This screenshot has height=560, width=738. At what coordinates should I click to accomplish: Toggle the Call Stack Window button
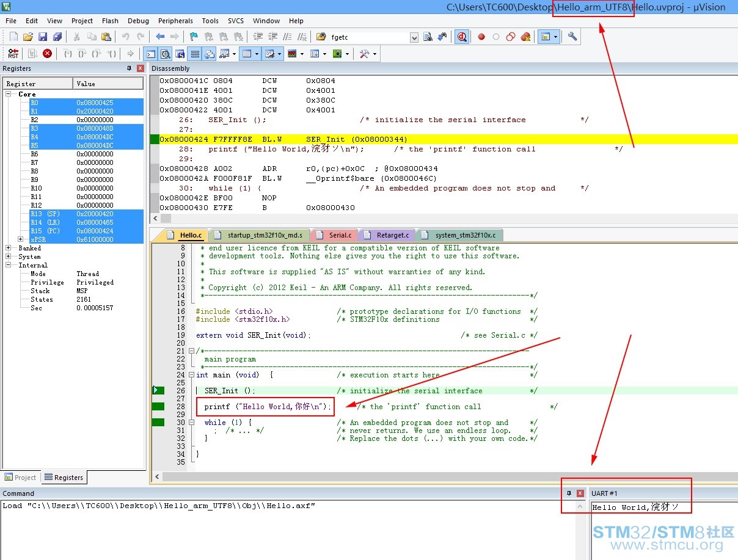(x=209, y=54)
